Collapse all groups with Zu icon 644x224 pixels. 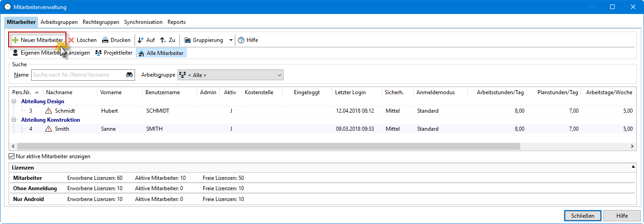[x=163, y=40]
